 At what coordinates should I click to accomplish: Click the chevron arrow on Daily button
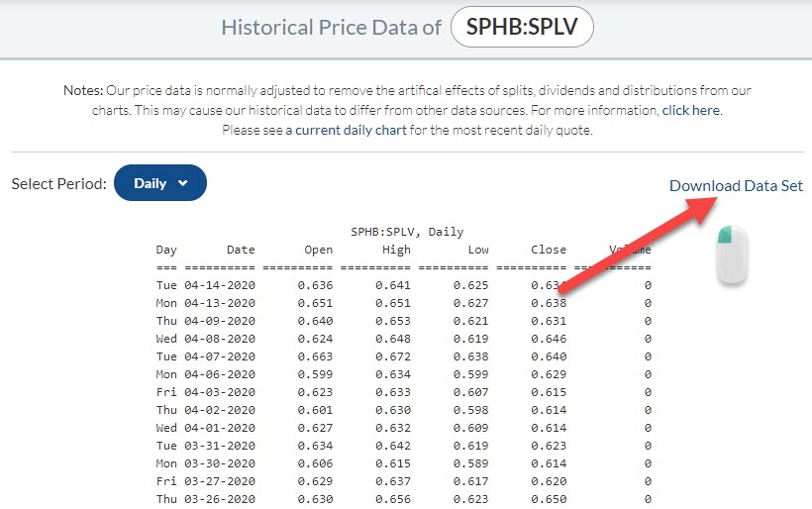(182, 183)
